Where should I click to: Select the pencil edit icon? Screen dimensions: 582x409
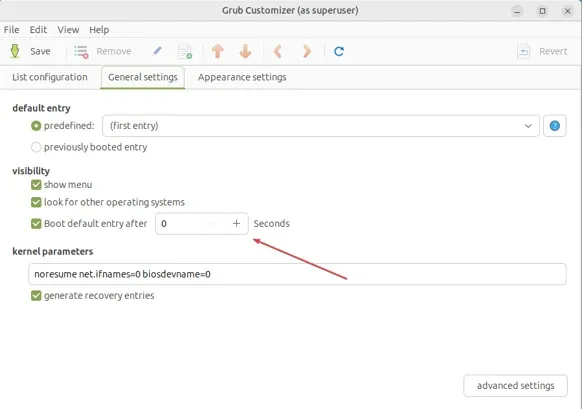click(x=157, y=51)
